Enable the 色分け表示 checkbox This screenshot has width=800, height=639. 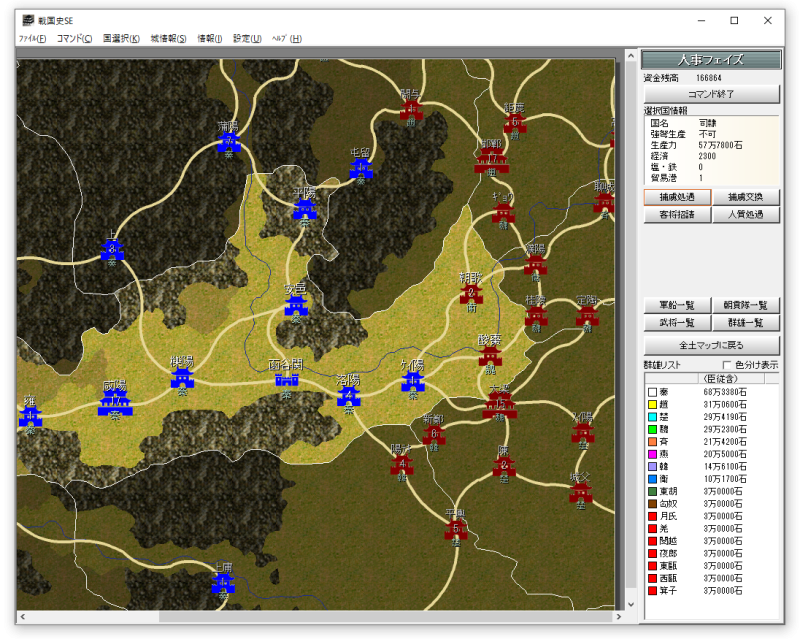(x=727, y=365)
